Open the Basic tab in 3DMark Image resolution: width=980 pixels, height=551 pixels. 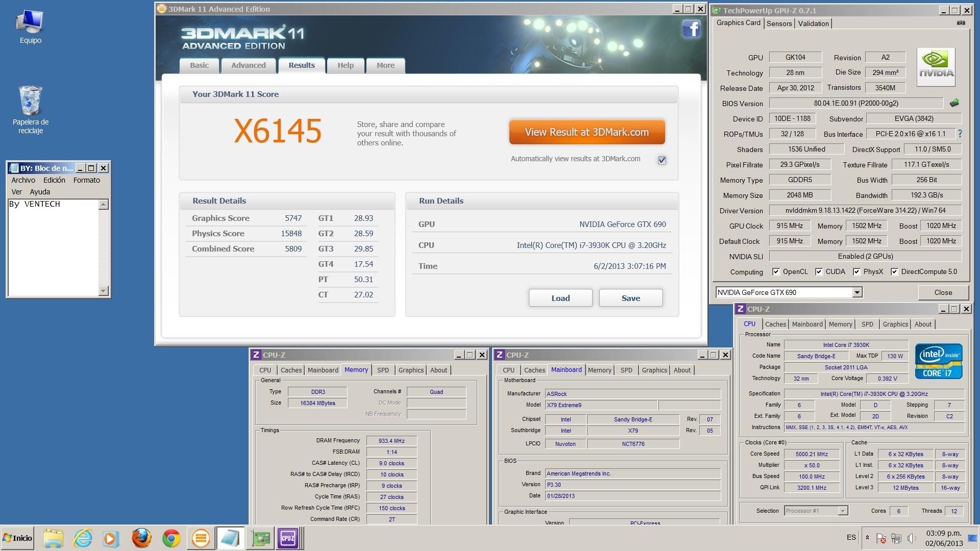(x=199, y=65)
